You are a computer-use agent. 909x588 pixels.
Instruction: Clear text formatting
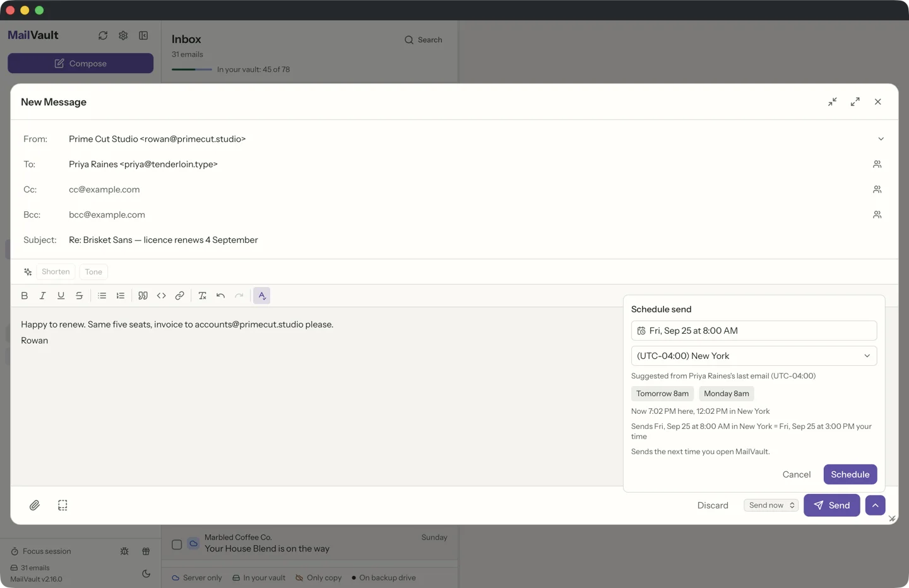click(x=203, y=296)
